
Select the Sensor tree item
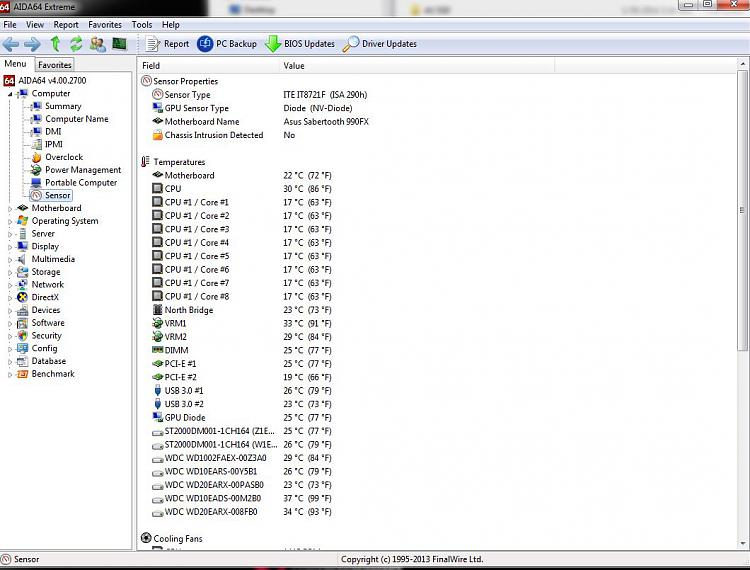(58, 195)
